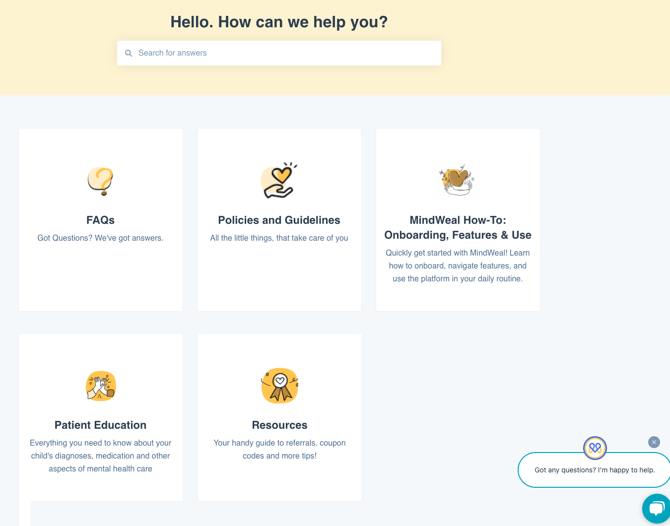Click 'All the little things' card description
670x526 pixels.
pos(279,238)
